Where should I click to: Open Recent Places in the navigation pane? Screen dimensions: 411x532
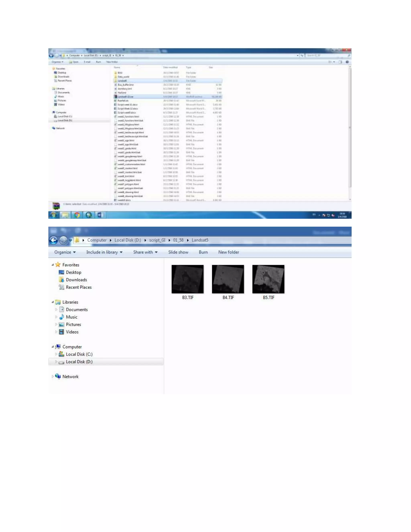coord(78,287)
